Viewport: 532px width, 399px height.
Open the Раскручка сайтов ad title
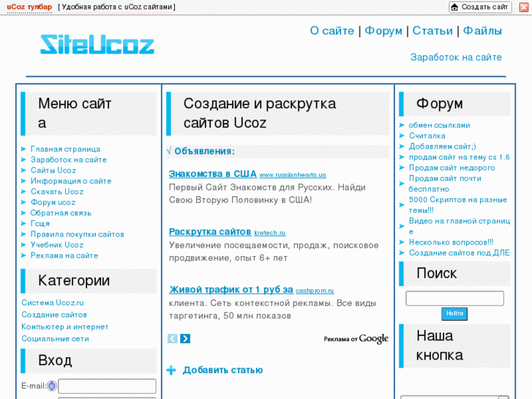point(210,232)
